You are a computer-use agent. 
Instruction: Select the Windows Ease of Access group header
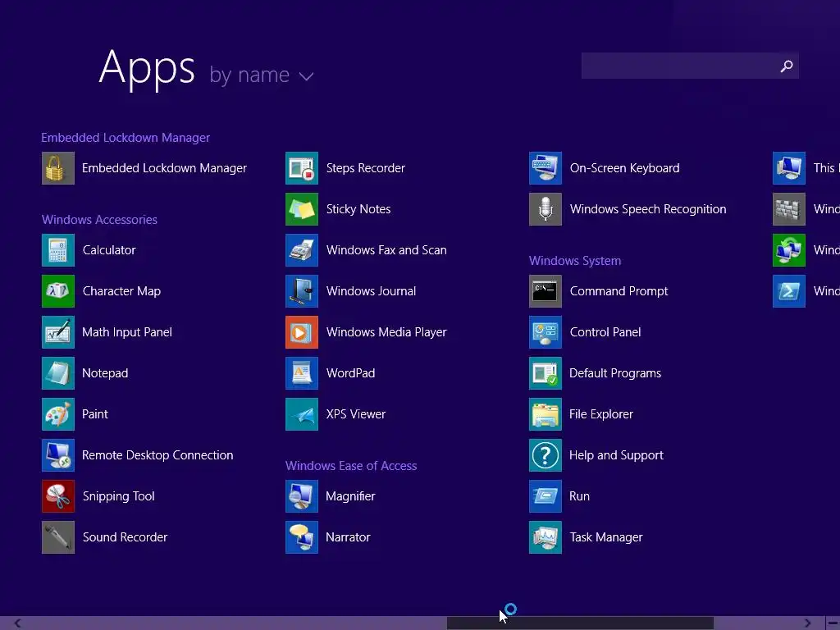(351, 466)
